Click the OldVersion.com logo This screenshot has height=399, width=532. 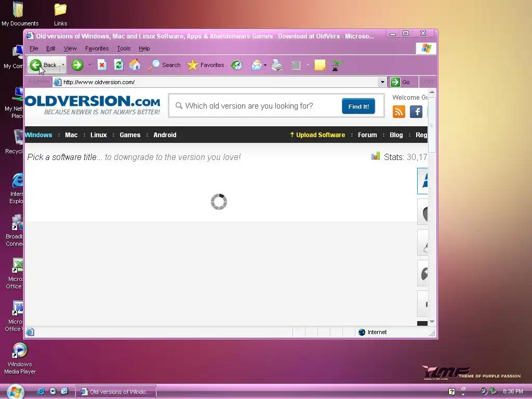coord(92,105)
